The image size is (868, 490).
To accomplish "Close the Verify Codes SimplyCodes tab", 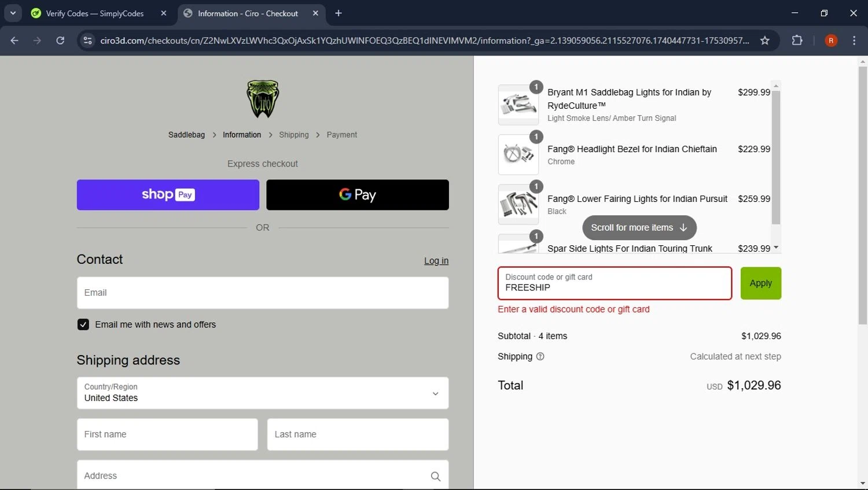I will [164, 13].
